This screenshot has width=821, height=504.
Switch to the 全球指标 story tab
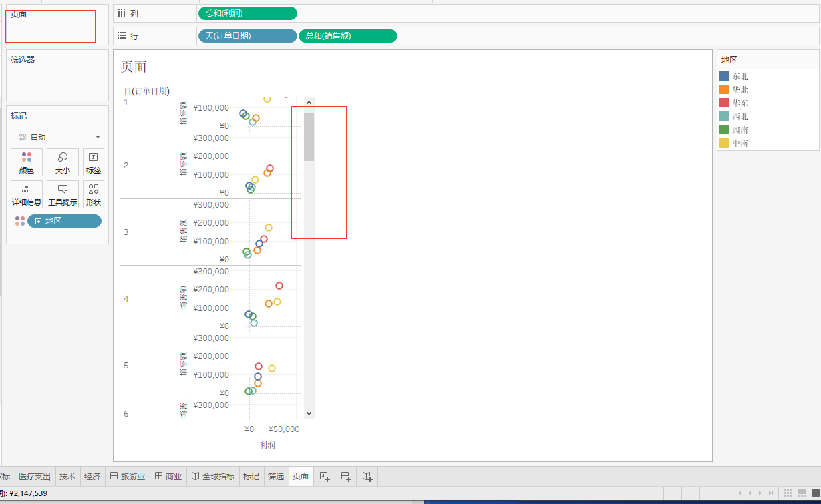(x=213, y=476)
